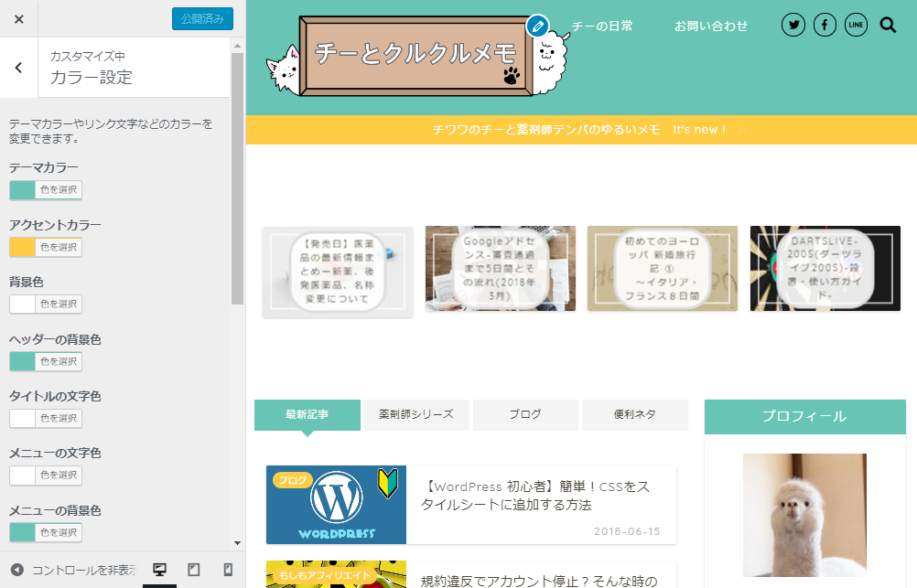Click the sidebar scrollbar down arrow

click(x=237, y=543)
